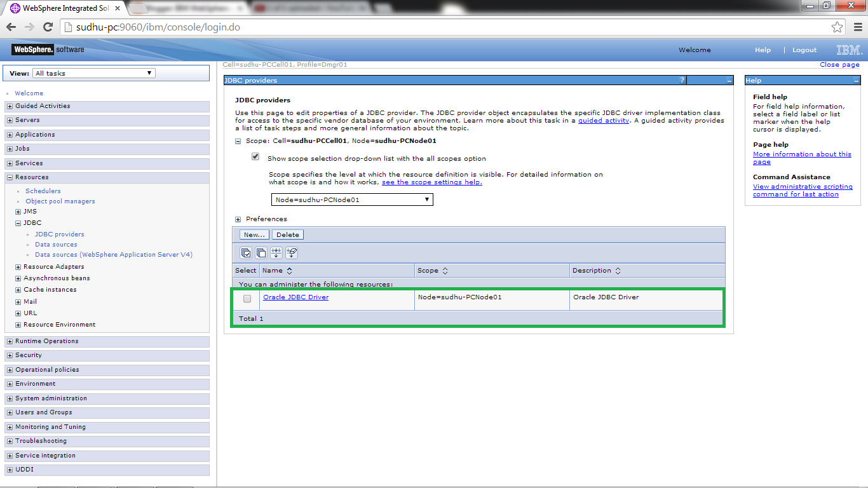Show the filter function for the table

pos(276,252)
